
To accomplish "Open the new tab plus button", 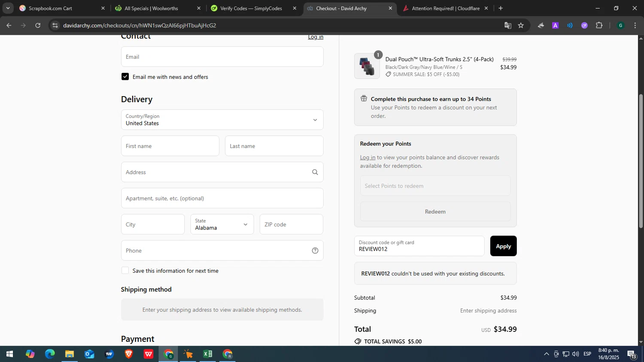I will point(501,8).
